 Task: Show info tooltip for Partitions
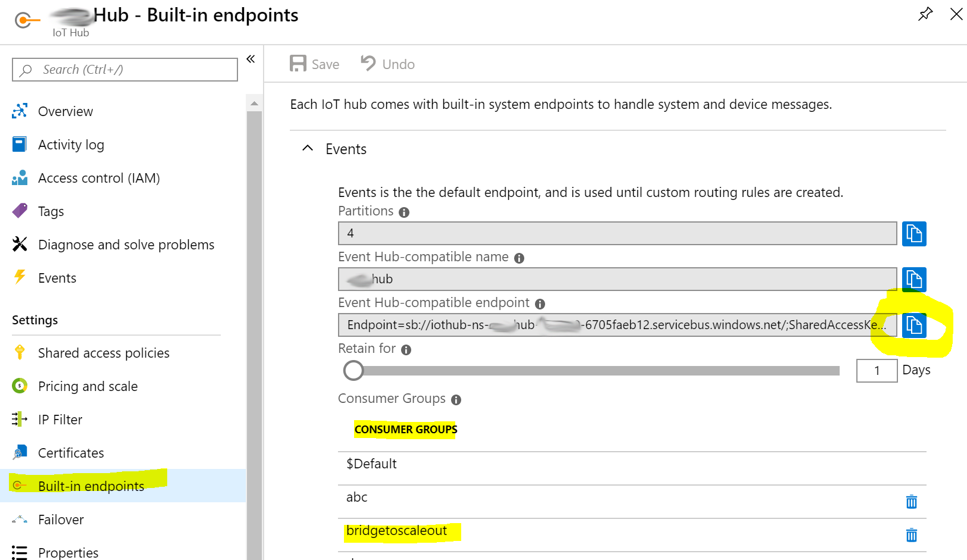coord(404,212)
